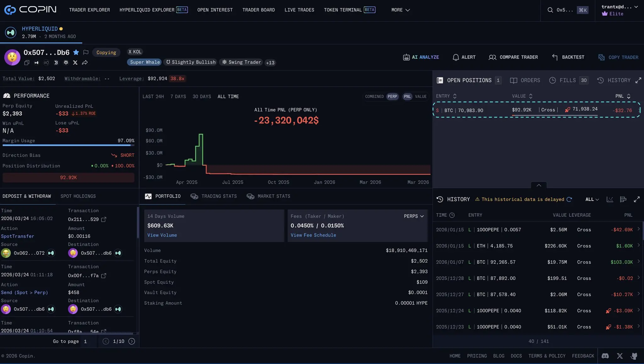
Task: Open AI Analyze robot icon
Action: [x=406, y=57]
